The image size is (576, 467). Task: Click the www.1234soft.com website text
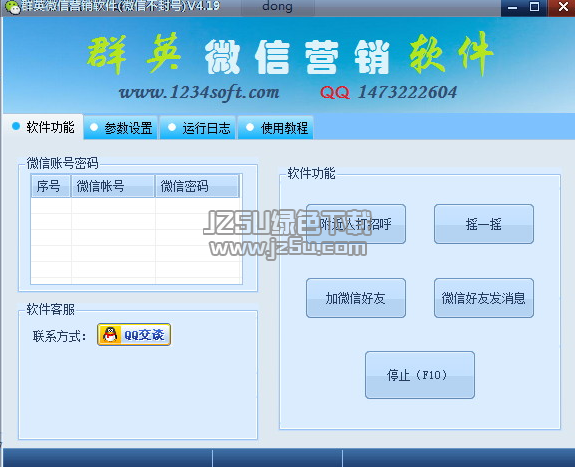[199, 92]
